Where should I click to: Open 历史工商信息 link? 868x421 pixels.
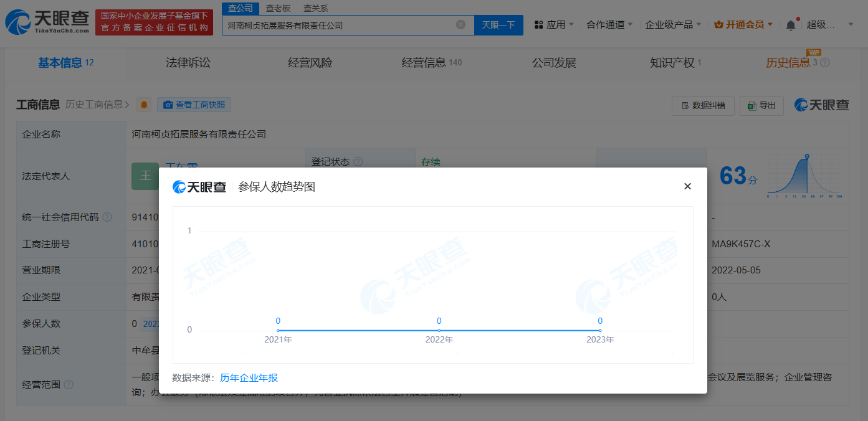tap(98, 105)
